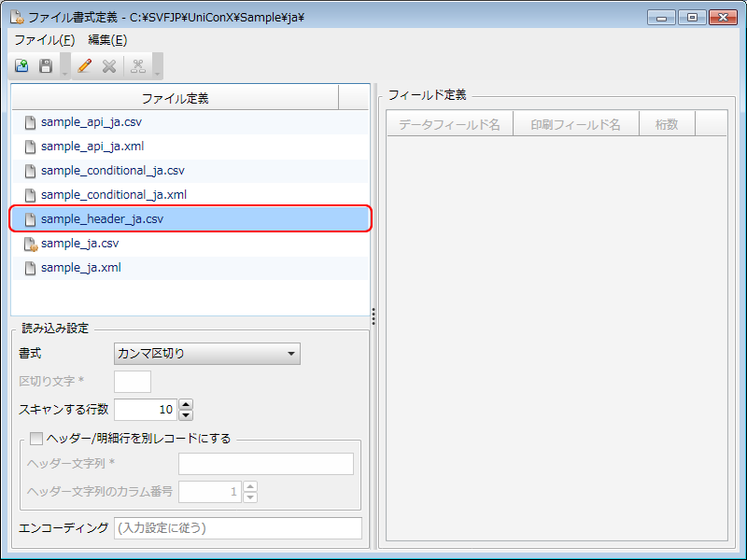
Task: Click the file icon beside sample_ja.csv
Action: [x=31, y=244]
